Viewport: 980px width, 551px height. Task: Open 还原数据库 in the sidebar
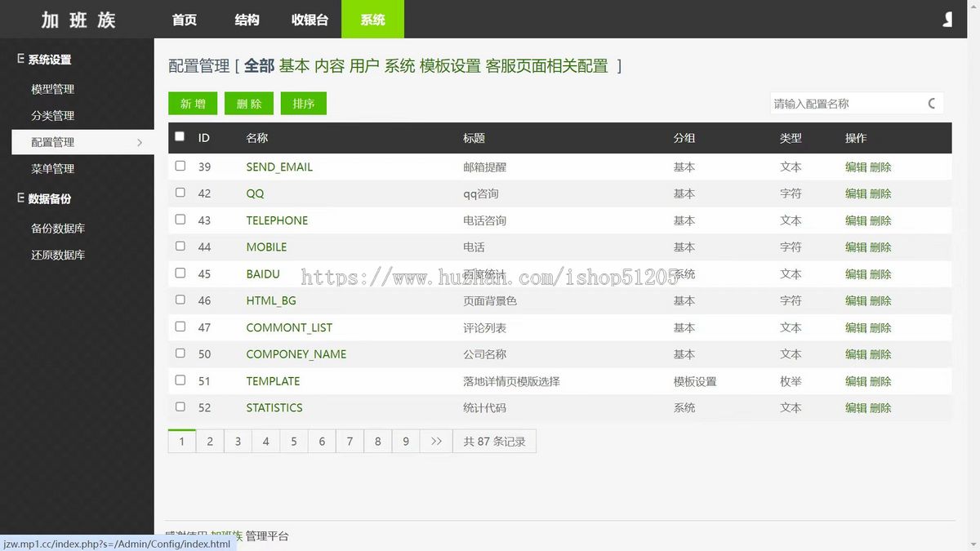[x=58, y=255]
